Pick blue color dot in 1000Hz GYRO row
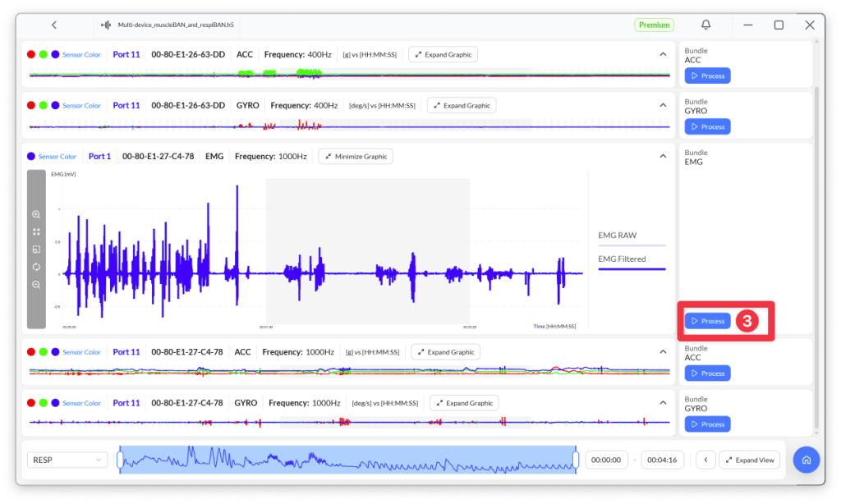841x504 pixels. tap(55, 403)
